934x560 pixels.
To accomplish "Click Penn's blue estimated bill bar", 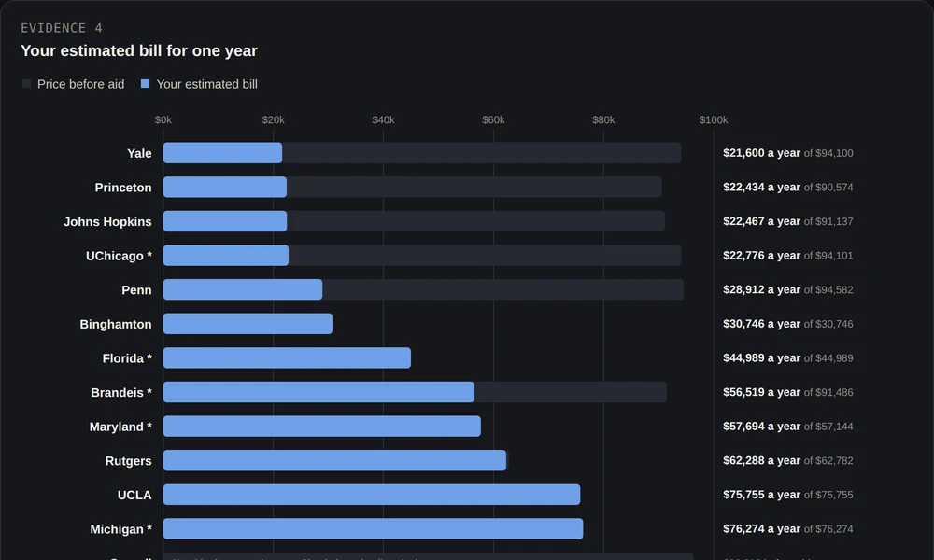I will click(x=243, y=290).
